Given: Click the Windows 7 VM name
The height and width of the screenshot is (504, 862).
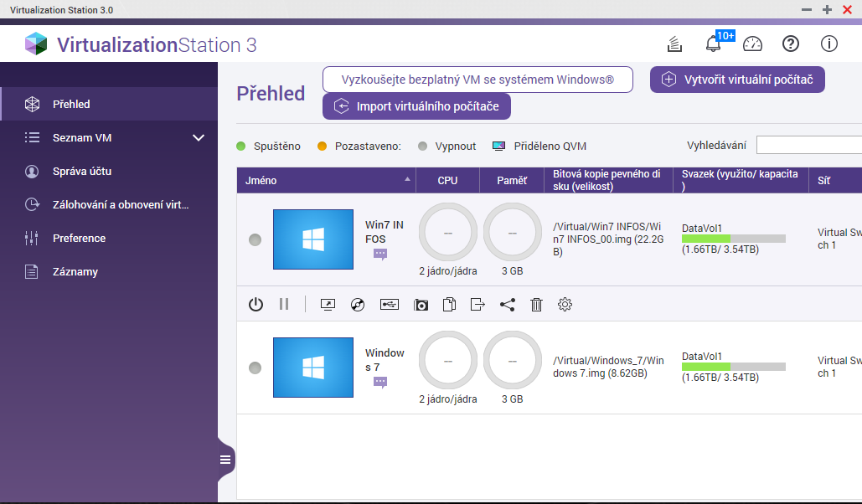Looking at the screenshot, I should [385, 360].
